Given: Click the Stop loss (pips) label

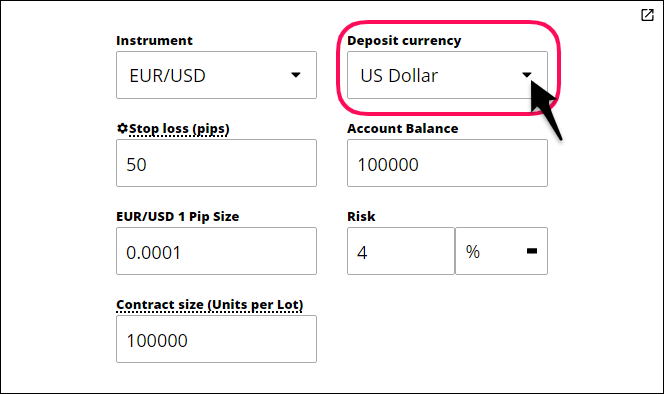Looking at the screenshot, I should point(179,129).
